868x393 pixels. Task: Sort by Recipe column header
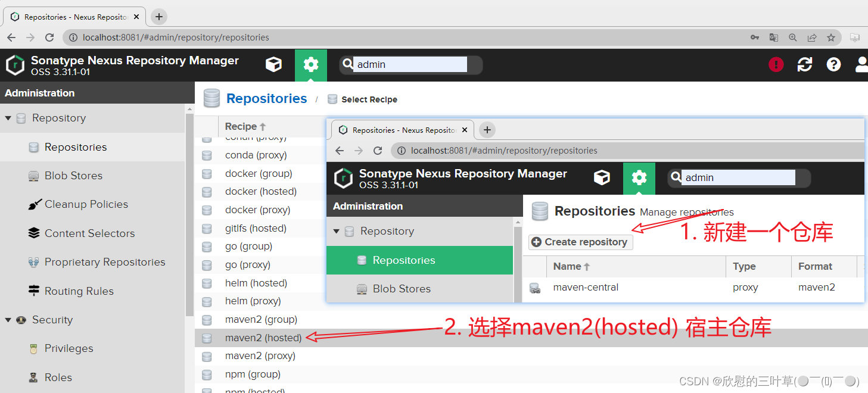[x=245, y=126]
